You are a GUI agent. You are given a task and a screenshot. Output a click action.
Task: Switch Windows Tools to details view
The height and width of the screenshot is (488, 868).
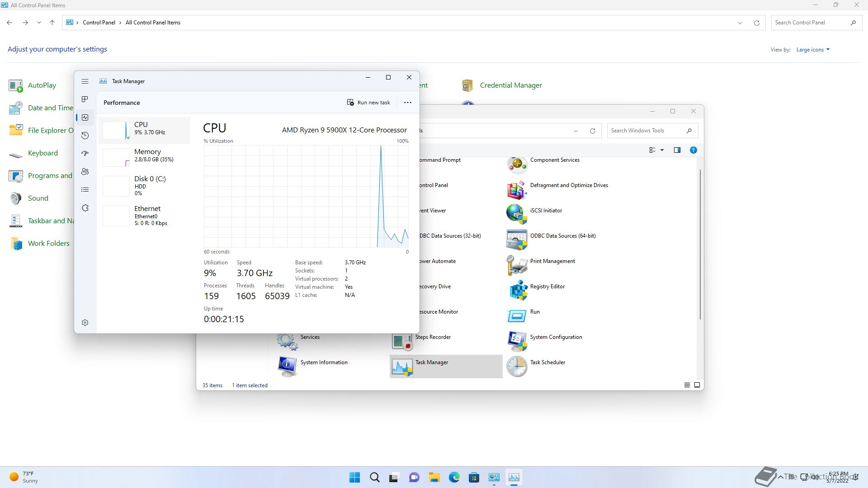click(x=687, y=385)
